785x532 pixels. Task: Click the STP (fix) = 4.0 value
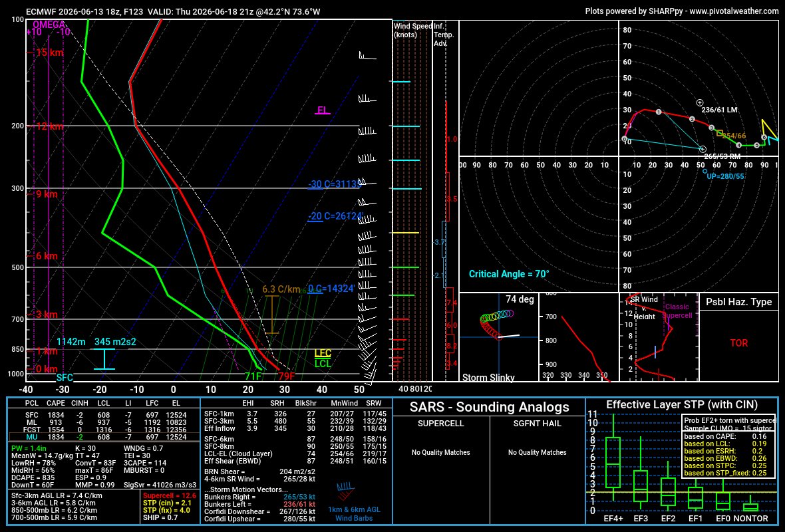(167, 510)
